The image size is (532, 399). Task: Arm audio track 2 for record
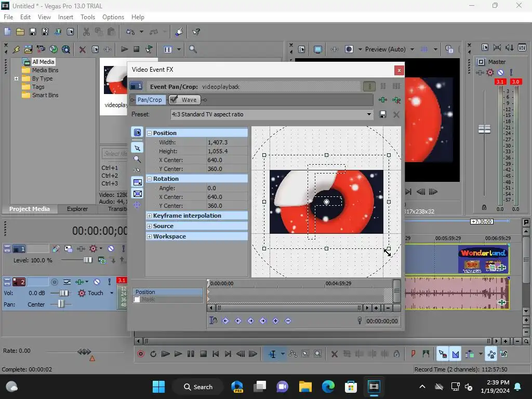54,282
